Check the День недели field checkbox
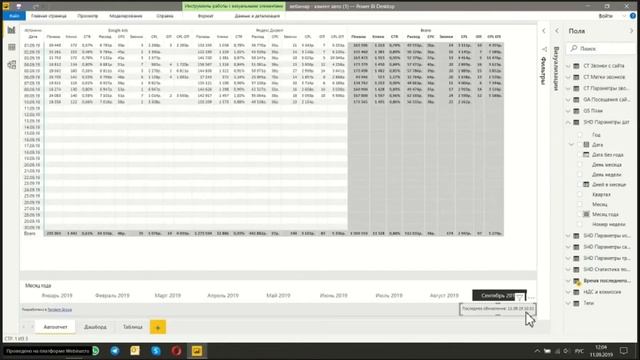640x360 pixels. point(580,175)
